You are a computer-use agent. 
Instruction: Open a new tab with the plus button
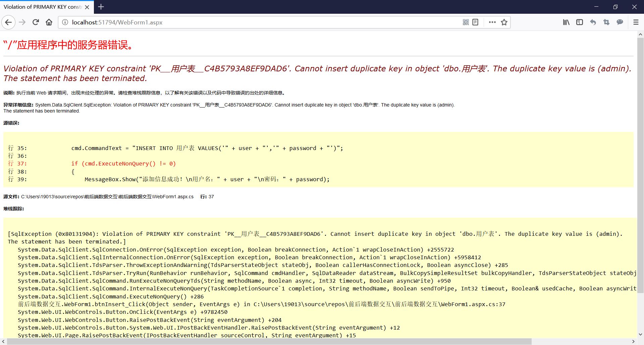[101, 7]
